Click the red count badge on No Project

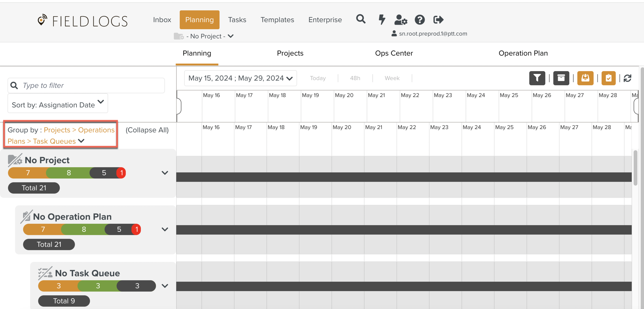pos(121,173)
